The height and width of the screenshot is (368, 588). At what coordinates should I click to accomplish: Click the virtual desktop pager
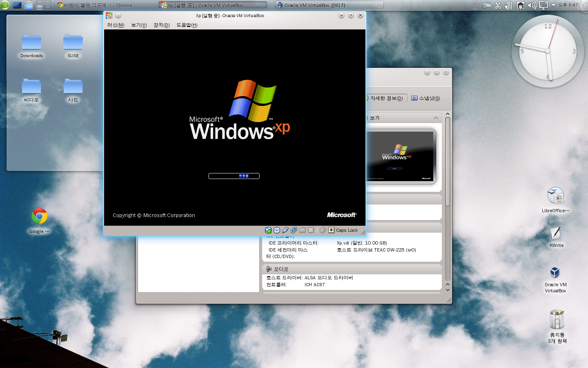[44, 5]
